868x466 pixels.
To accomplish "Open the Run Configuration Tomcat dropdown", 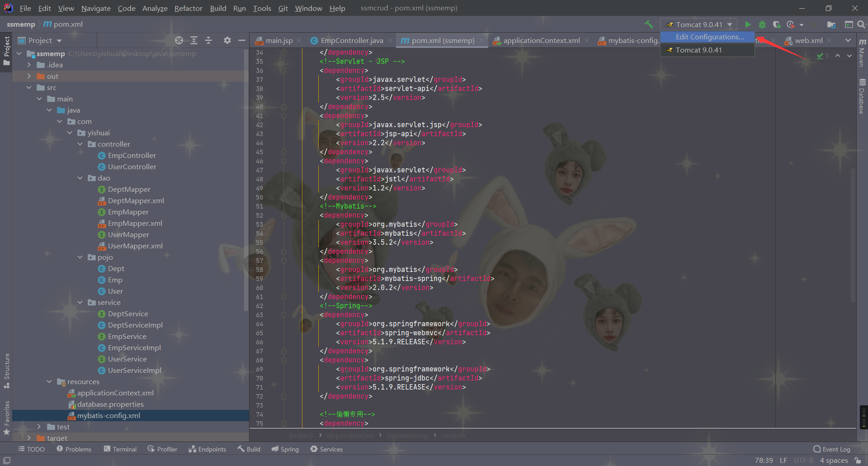I will point(699,24).
